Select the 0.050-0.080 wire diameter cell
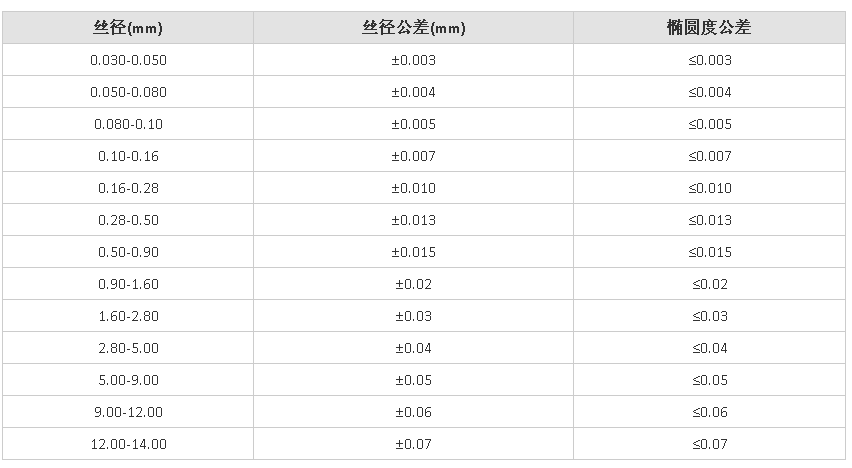The image size is (852, 468). pyautogui.click(x=128, y=92)
